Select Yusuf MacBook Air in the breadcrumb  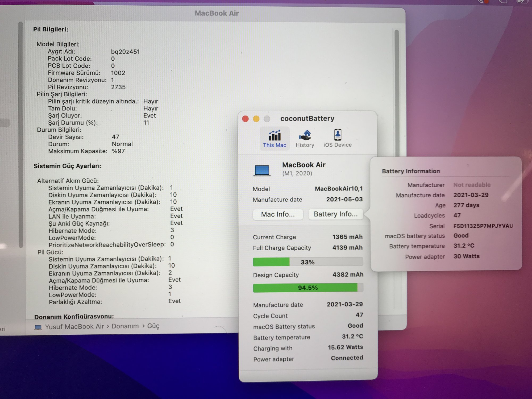tap(74, 327)
